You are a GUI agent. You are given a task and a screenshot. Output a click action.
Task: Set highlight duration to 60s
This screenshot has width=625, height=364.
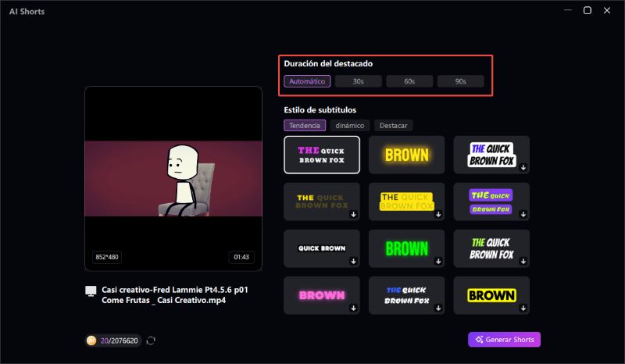click(x=409, y=81)
